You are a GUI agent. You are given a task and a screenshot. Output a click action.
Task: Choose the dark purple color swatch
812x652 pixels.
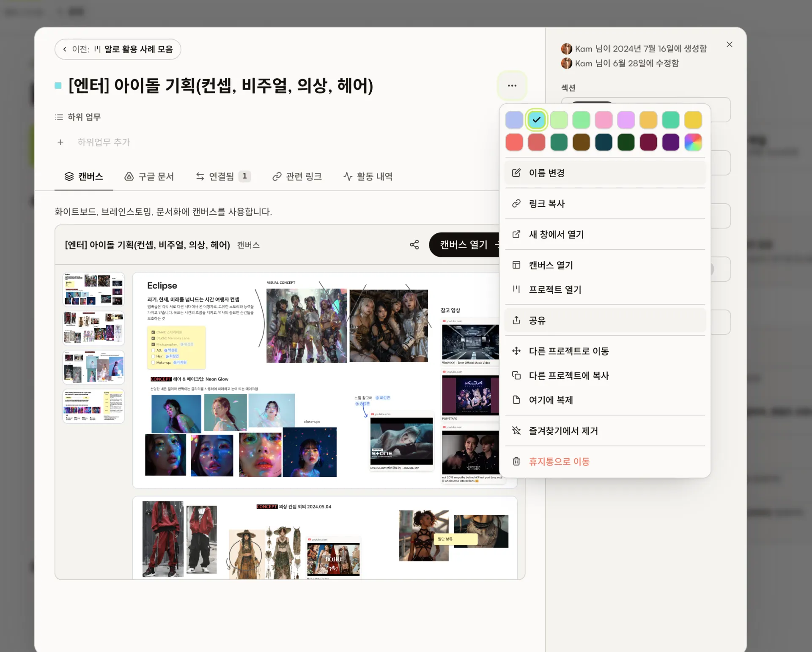670,142
